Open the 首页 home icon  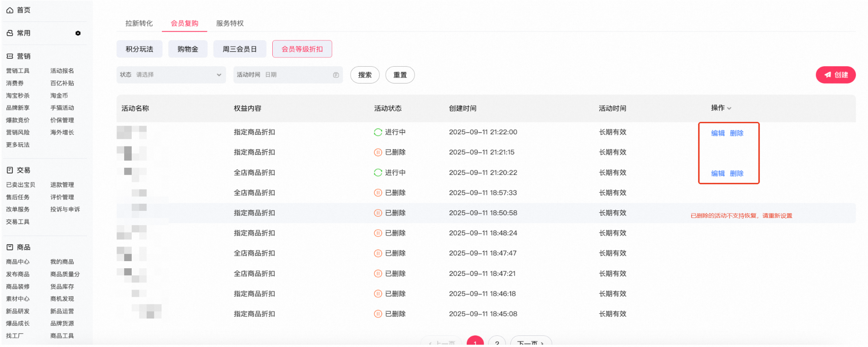10,10
